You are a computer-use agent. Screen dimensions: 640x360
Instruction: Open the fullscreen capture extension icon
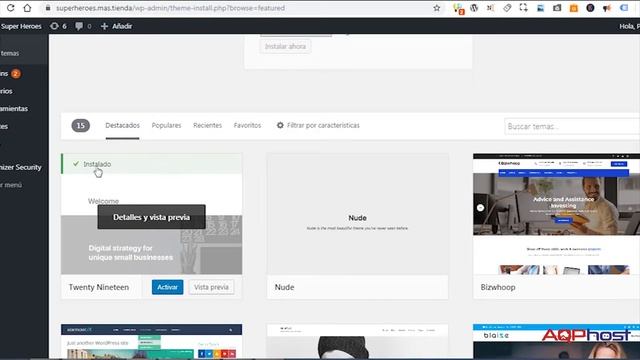pos(523,8)
